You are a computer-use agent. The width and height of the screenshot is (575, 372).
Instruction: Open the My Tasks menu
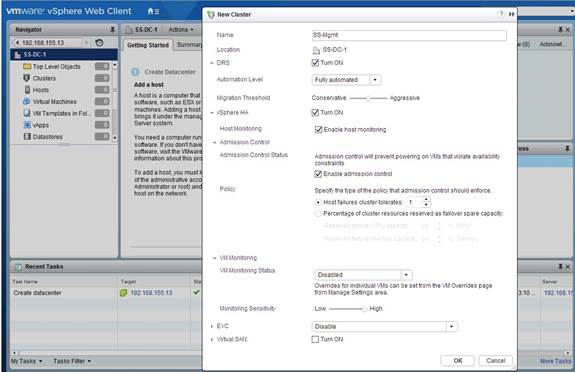pos(26,361)
